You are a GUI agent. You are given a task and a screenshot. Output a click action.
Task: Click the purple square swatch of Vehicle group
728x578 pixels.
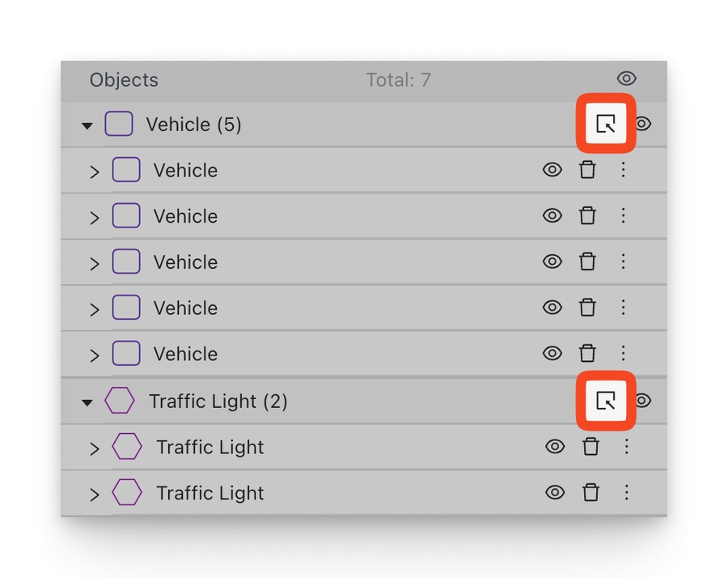coord(119,125)
